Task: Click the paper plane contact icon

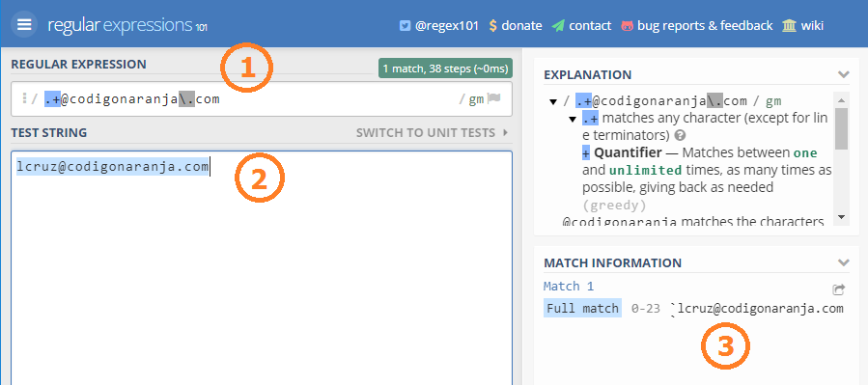Action: pyautogui.click(x=558, y=25)
